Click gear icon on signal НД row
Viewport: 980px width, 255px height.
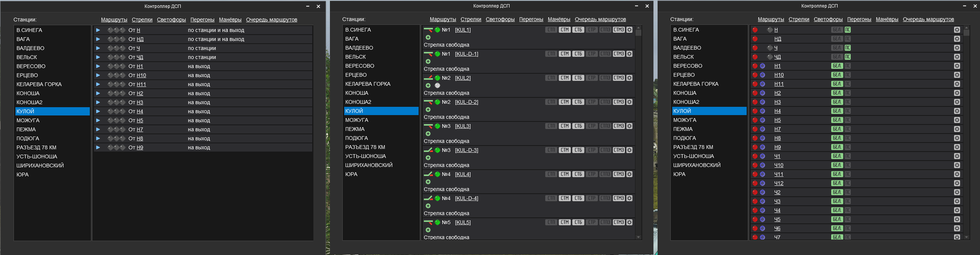pos(957,39)
